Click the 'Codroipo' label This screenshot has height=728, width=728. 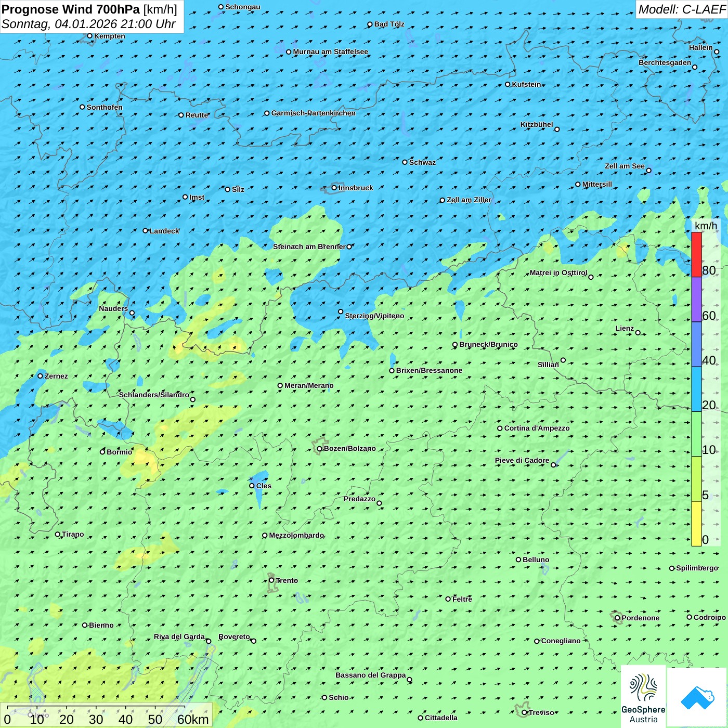point(709,617)
